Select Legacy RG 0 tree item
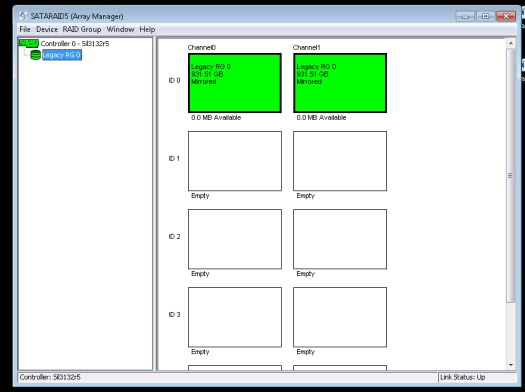The height and width of the screenshot is (392, 525). 62,55
